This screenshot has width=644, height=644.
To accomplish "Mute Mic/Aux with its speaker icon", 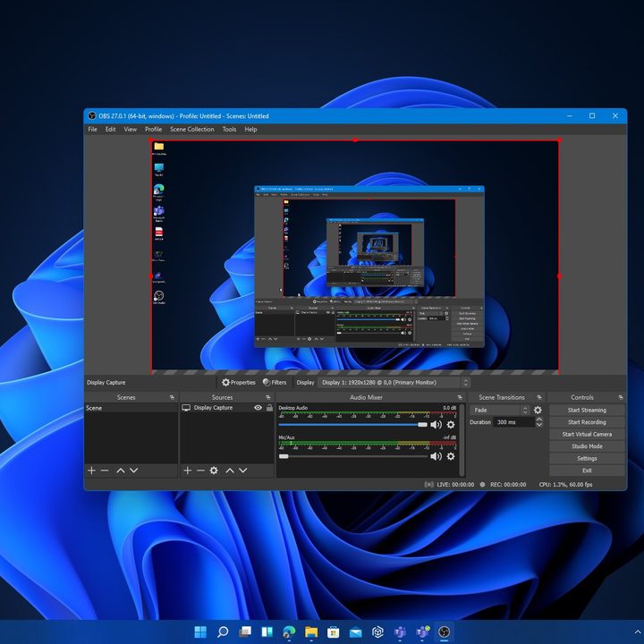I will tap(436, 456).
